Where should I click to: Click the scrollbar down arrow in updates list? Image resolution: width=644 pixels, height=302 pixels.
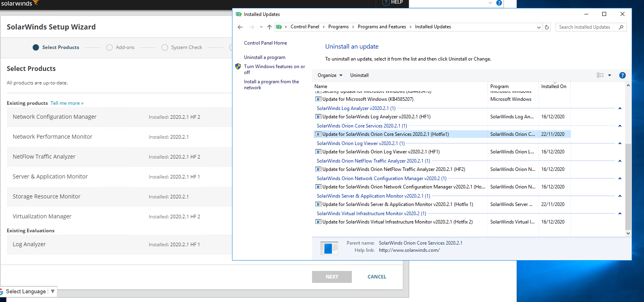628,233
